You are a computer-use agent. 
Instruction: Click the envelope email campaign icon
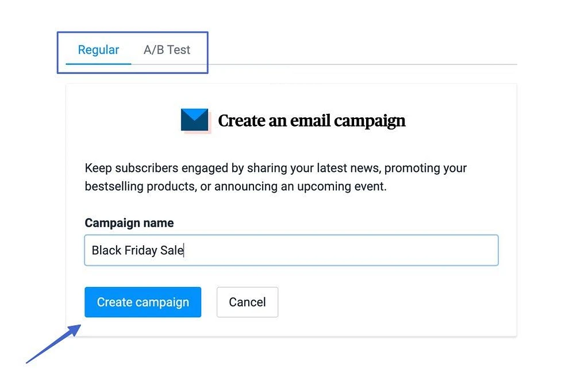194,120
